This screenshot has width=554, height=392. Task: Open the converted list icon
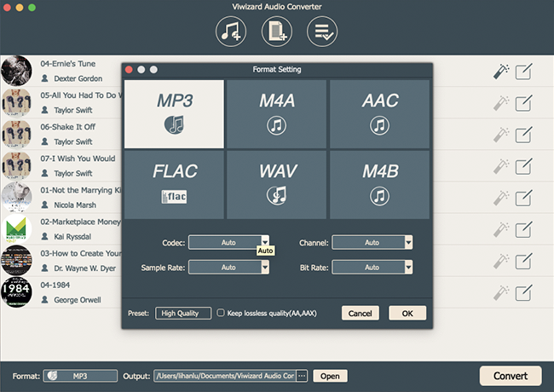[x=322, y=32]
